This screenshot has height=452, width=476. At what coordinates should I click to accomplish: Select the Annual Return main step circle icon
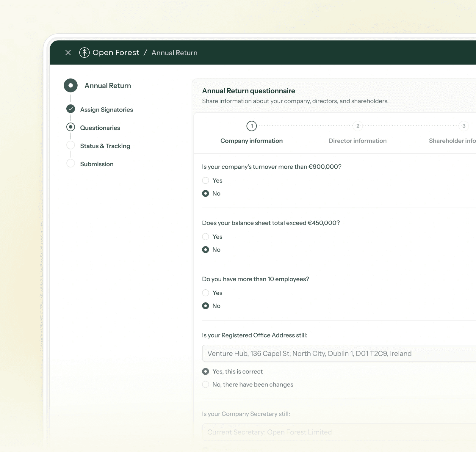(x=71, y=85)
